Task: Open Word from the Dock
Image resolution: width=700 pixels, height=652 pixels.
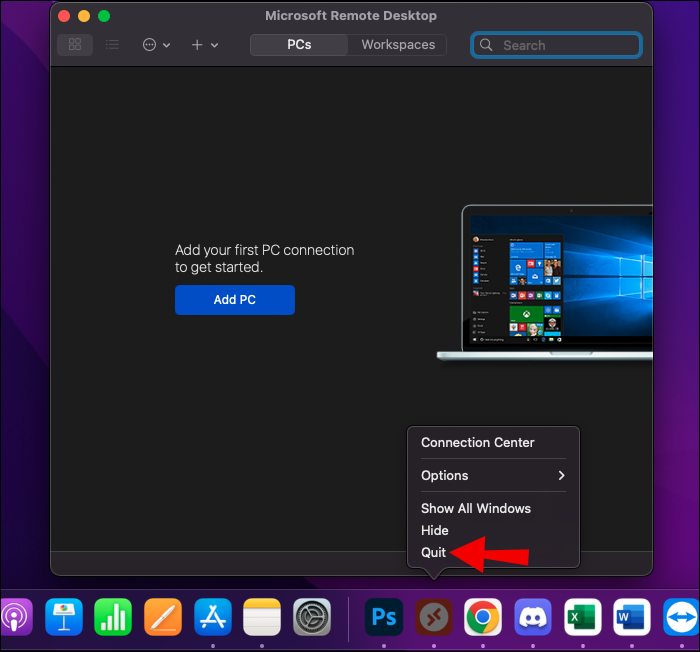Action: click(x=632, y=617)
